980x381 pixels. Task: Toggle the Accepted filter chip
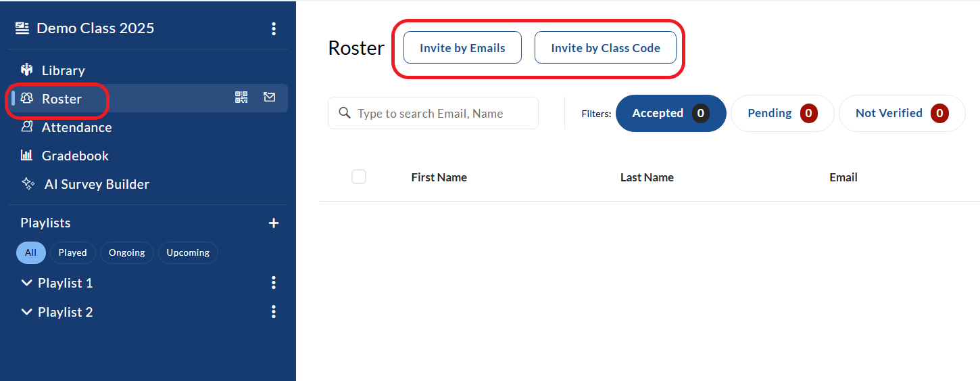[671, 113]
